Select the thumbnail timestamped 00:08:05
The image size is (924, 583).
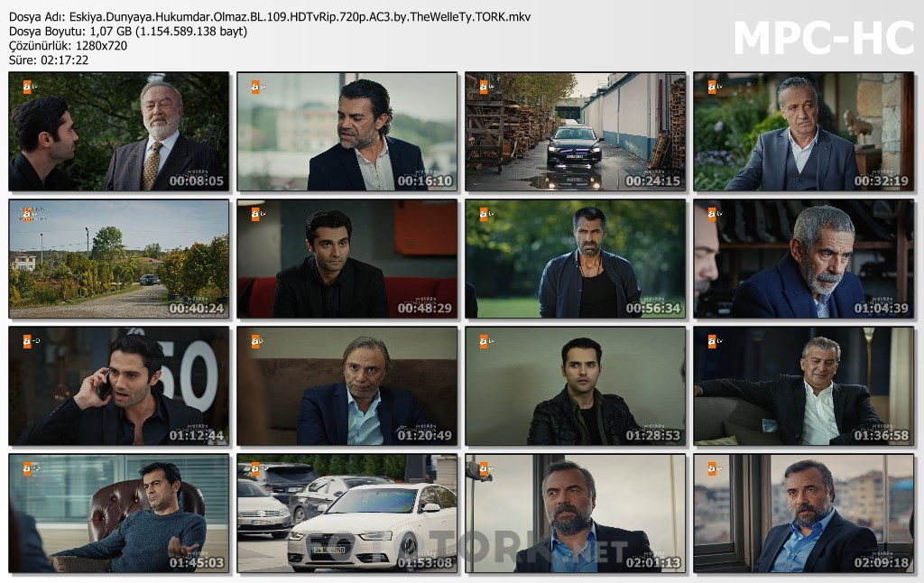pyautogui.click(x=118, y=132)
